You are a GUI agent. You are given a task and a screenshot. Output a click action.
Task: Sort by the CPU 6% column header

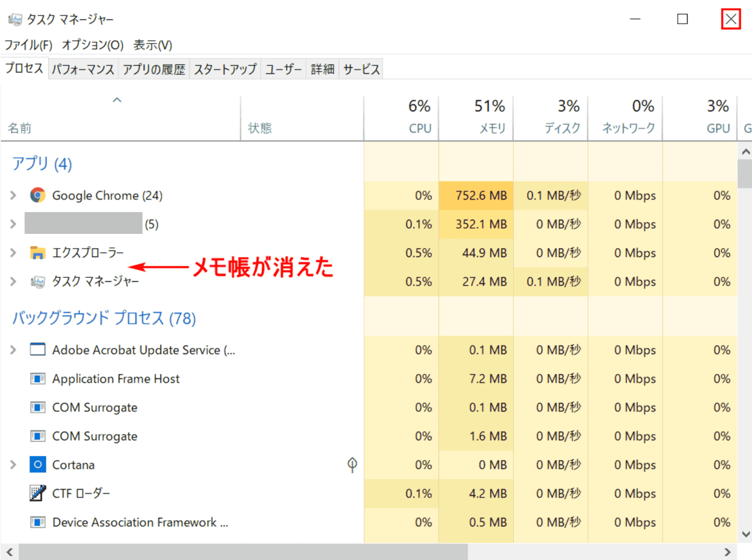point(401,118)
